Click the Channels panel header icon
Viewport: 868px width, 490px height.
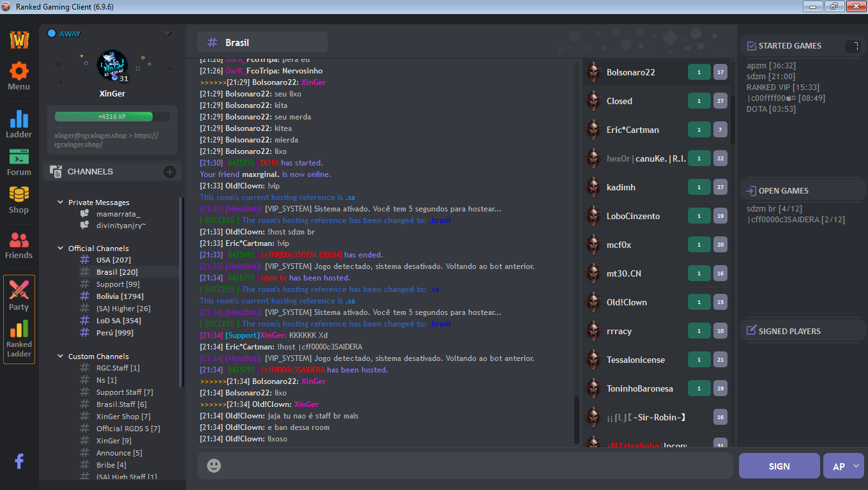tap(56, 171)
